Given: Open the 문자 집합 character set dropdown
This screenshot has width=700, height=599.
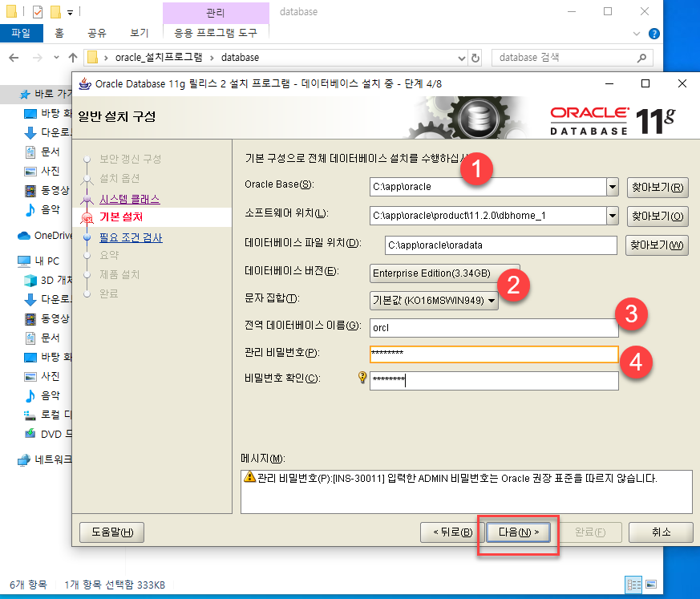Looking at the screenshot, I should pos(434,301).
